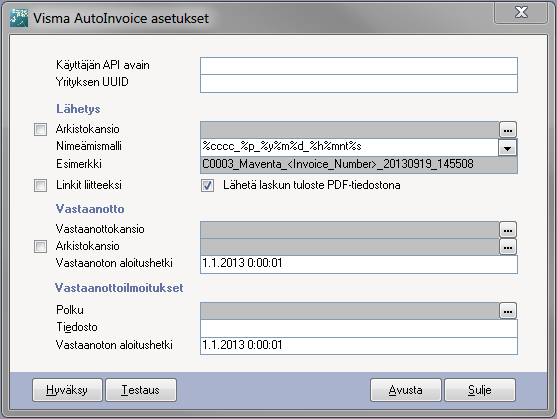Click the Vastaanottoilmoitukset aloitushetki date field
This screenshot has width=557, height=419.
click(359, 346)
